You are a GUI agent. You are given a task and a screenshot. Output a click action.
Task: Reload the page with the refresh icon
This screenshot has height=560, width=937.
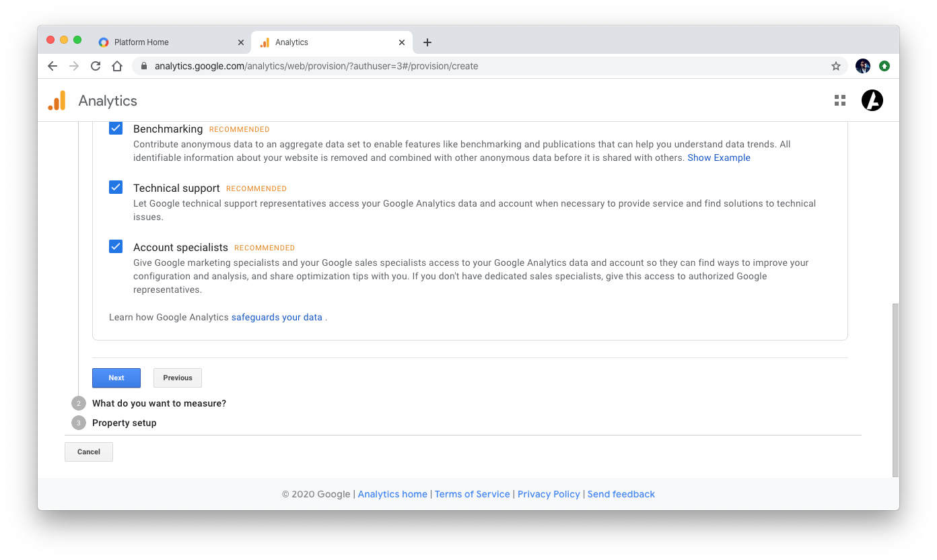[96, 66]
